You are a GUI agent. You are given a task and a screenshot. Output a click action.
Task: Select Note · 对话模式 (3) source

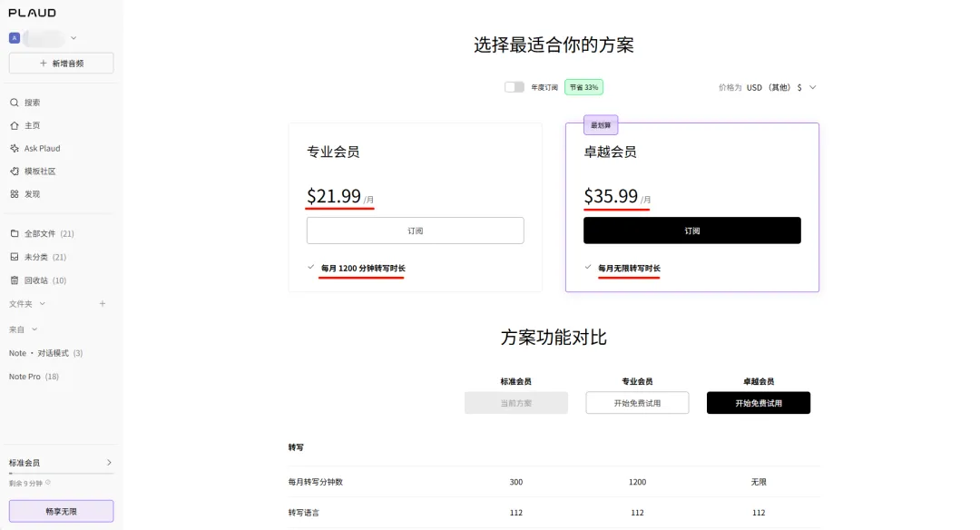coord(45,353)
